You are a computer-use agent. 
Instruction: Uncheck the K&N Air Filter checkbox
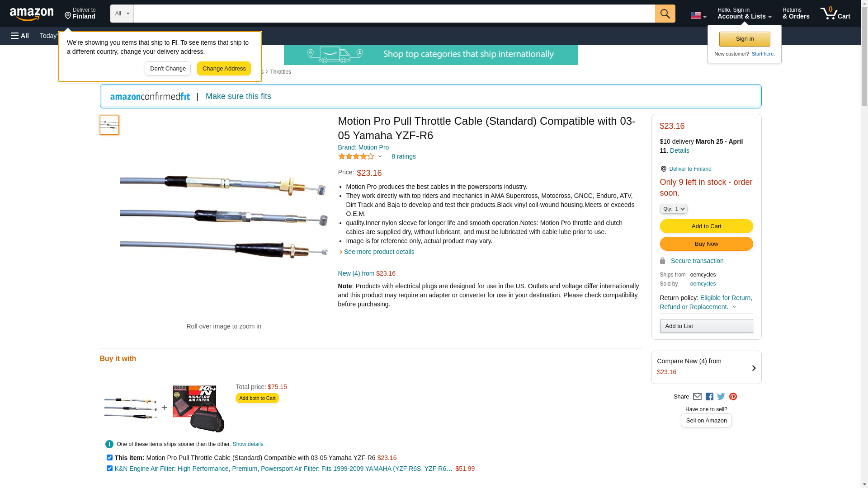(109, 469)
